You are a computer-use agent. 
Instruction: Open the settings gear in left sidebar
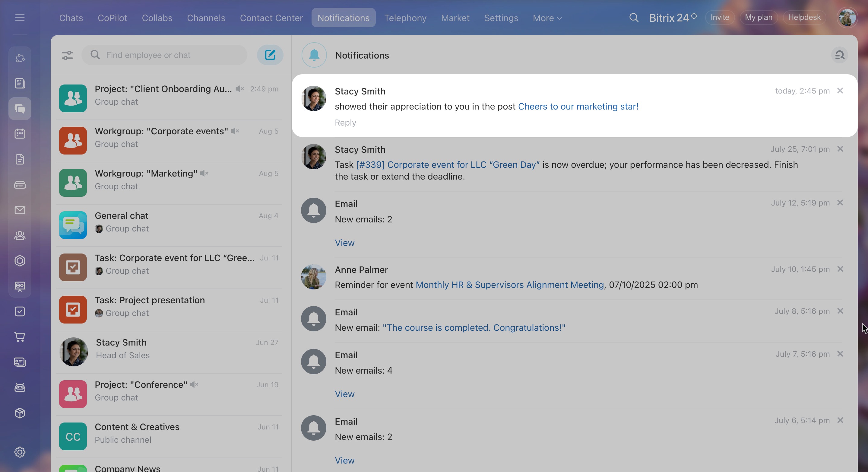coord(20,452)
